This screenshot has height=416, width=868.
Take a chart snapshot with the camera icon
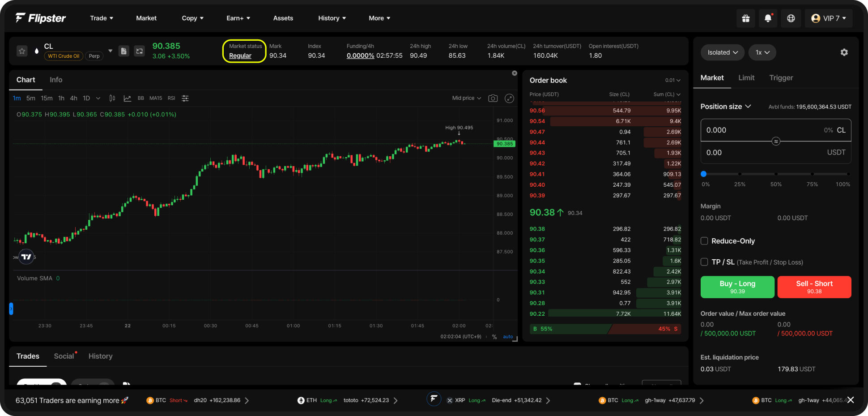pyautogui.click(x=493, y=98)
